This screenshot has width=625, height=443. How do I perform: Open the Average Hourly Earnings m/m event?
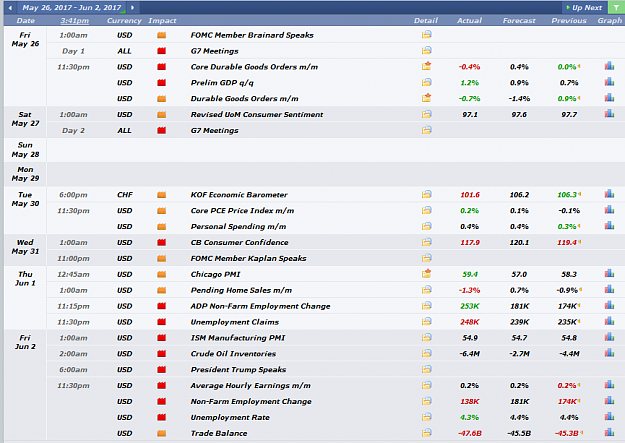(250, 386)
